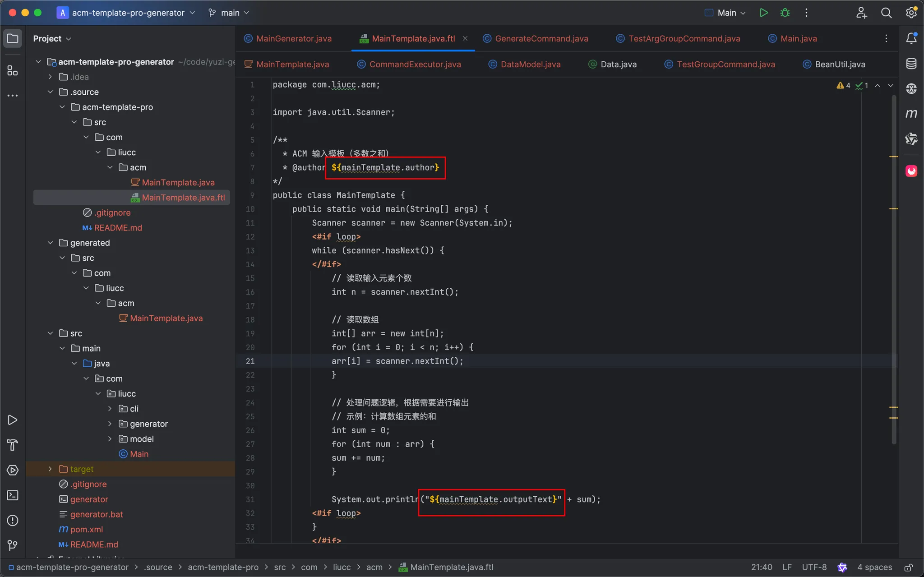The height and width of the screenshot is (577, 924).
Task: Open the Notifications bell panel
Action: click(911, 38)
